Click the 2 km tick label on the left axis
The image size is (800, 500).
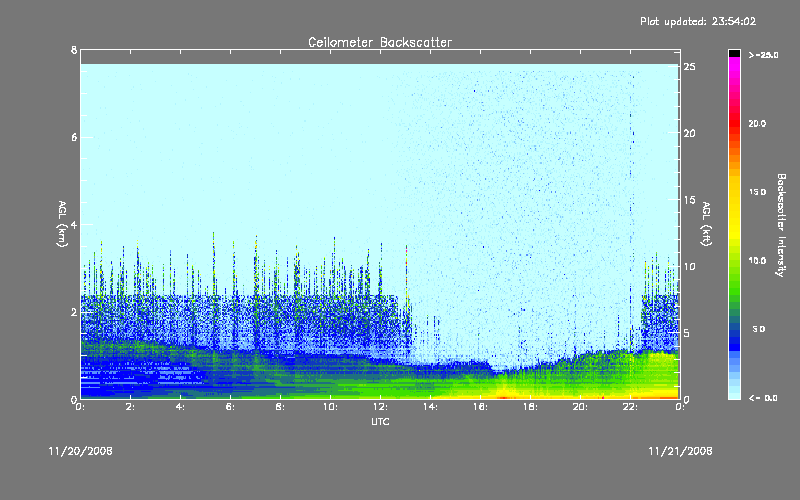point(74,312)
